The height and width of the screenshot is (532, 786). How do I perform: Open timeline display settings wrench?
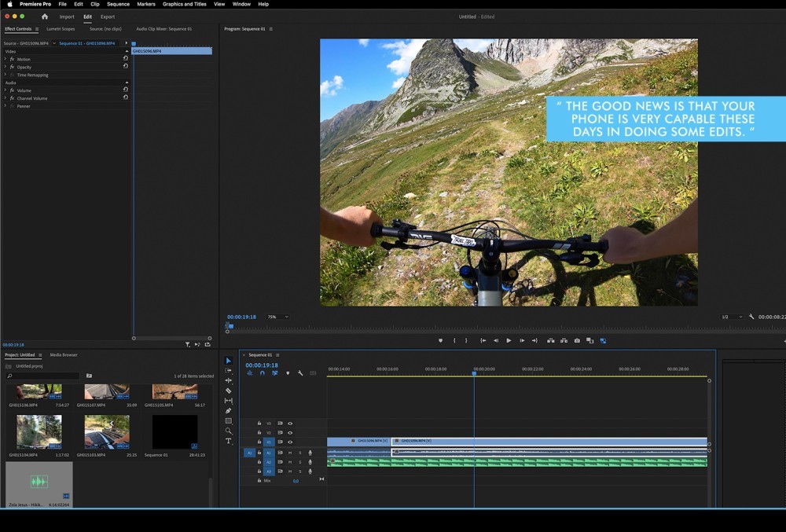[300, 373]
